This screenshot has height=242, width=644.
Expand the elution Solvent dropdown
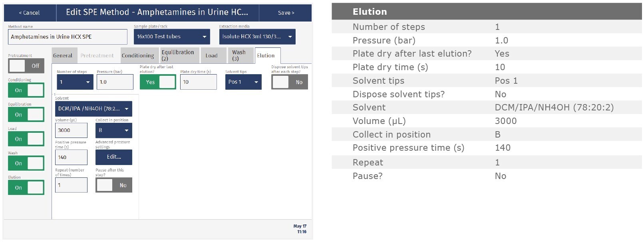coord(93,109)
